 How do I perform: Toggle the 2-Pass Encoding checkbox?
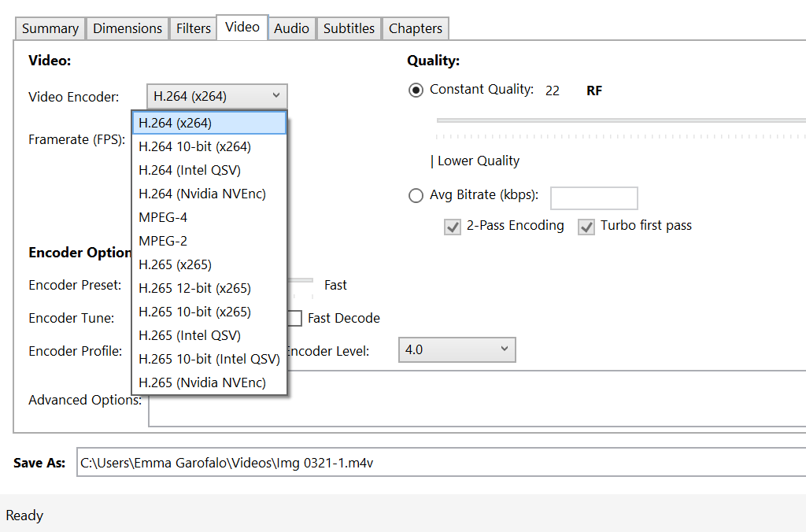[x=453, y=227]
